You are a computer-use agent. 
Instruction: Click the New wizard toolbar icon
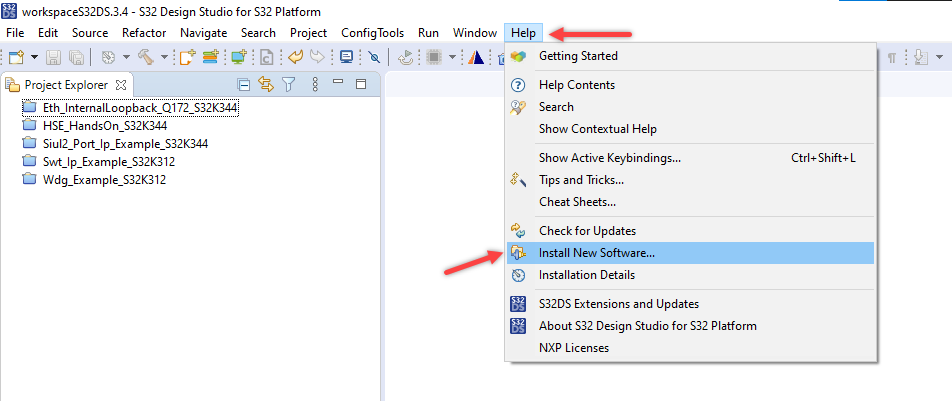point(16,57)
